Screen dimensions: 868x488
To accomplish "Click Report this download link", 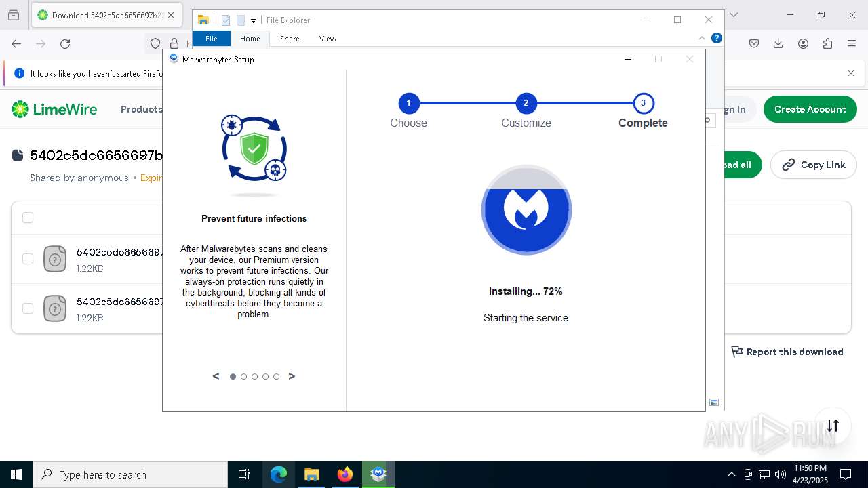I will [787, 352].
